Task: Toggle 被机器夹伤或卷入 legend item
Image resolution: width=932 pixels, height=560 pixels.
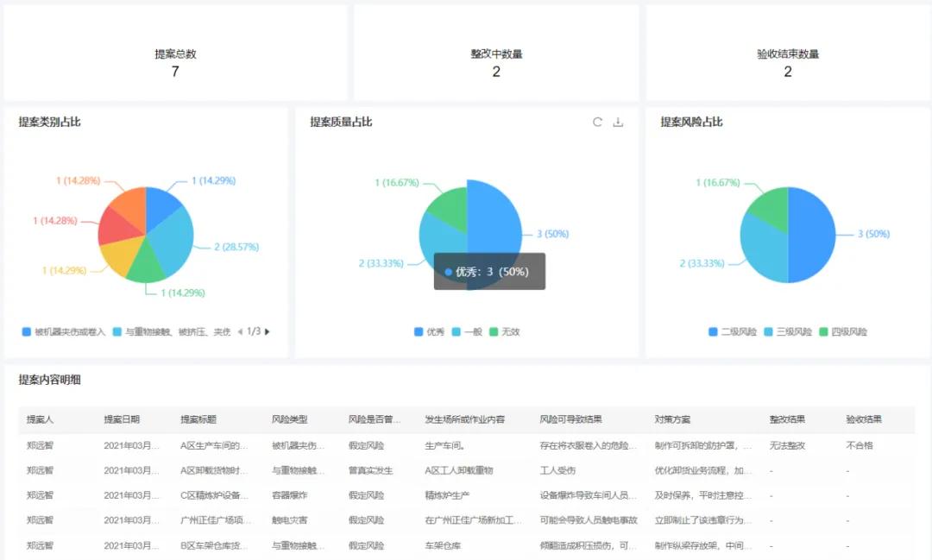Action: coord(64,331)
